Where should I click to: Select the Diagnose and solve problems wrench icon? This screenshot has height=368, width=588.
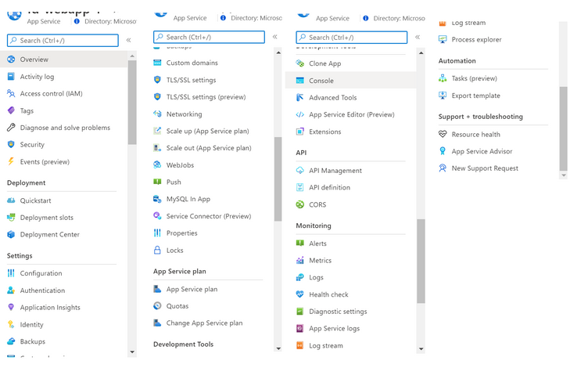11,128
